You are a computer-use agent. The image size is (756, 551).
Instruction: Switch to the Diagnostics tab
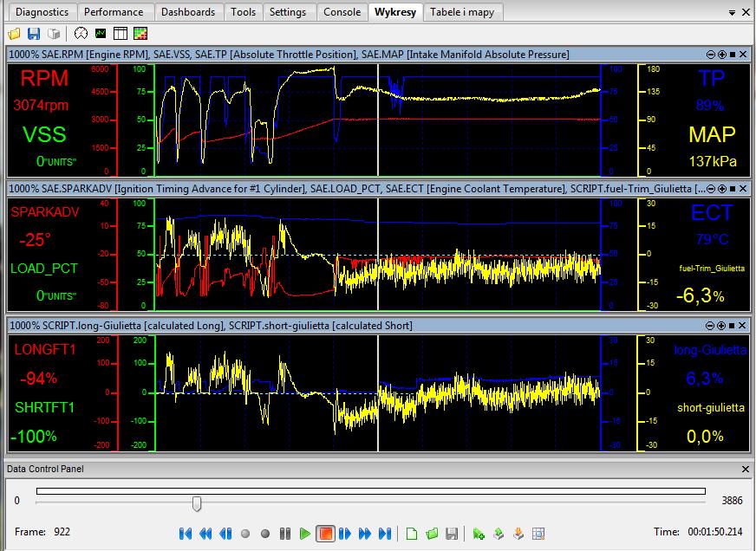coord(42,12)
